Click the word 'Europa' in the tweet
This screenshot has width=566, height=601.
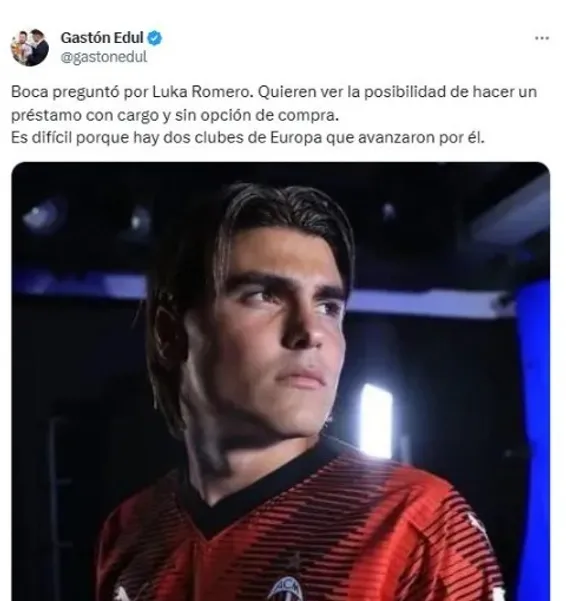point(296,138)
